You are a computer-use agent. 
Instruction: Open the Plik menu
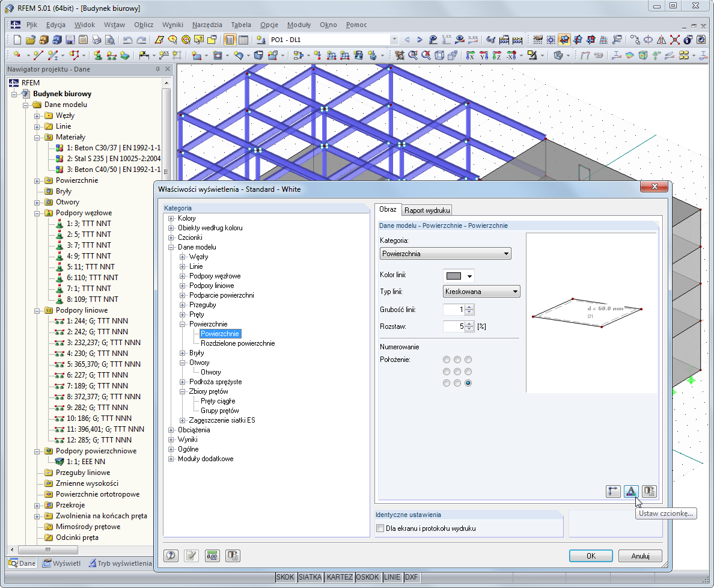(x=32, y=25)
